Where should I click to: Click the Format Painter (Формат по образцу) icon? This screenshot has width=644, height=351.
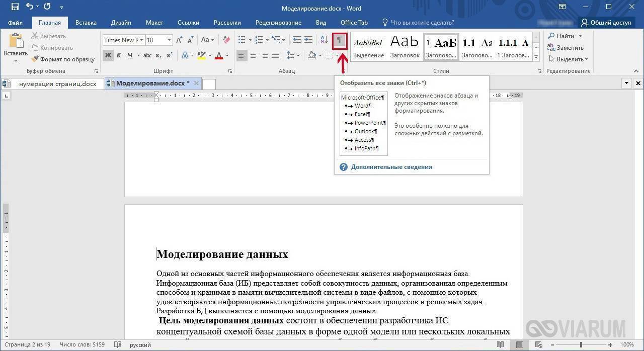click(x=35, y=59)
